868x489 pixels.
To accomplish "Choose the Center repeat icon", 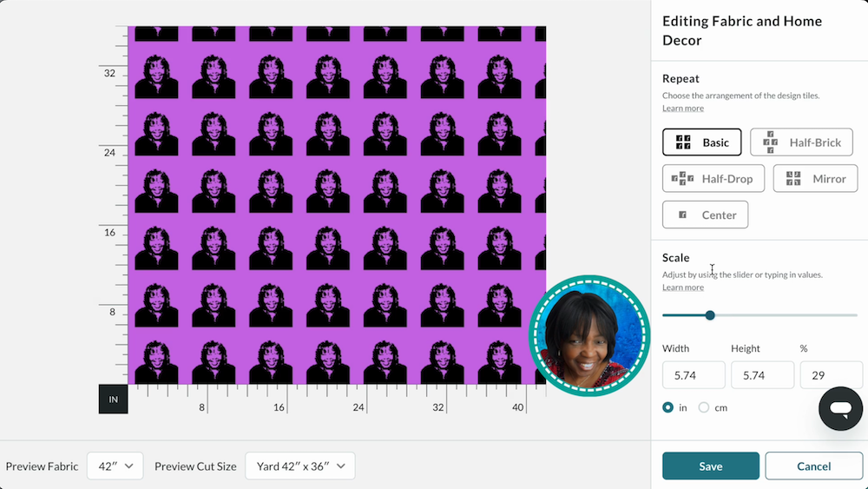I will click(682, 215).
